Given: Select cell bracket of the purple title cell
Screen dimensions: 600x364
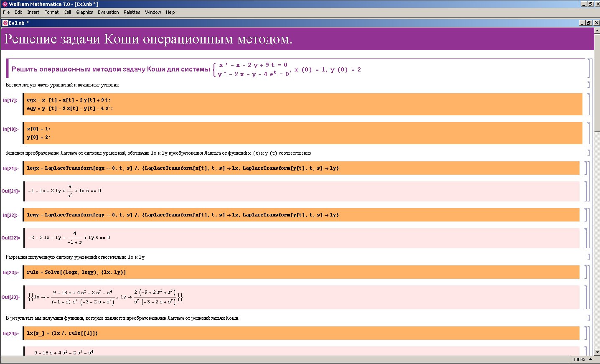Looking at the screenshot, I should pyautogui.click(x=588, y=69).
